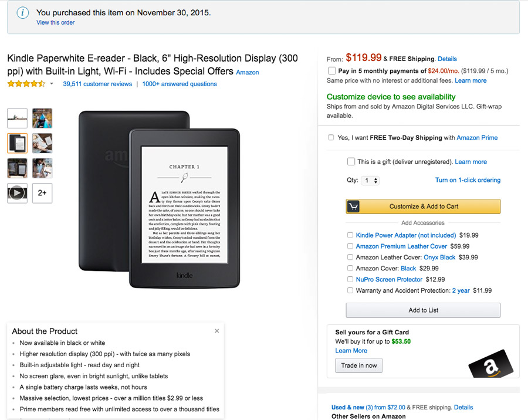Expand the star rating breakdown arrow
The image size is (528, 420).
[x=52, y=84]
